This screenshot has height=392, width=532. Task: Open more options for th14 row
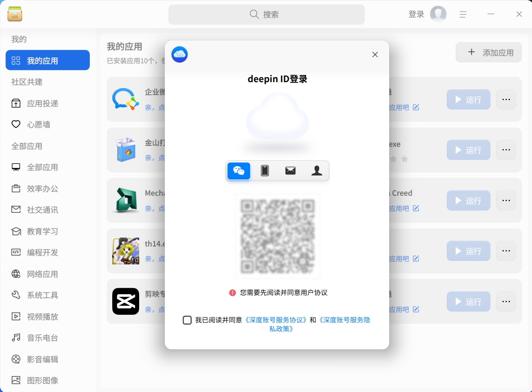point(506,251)
